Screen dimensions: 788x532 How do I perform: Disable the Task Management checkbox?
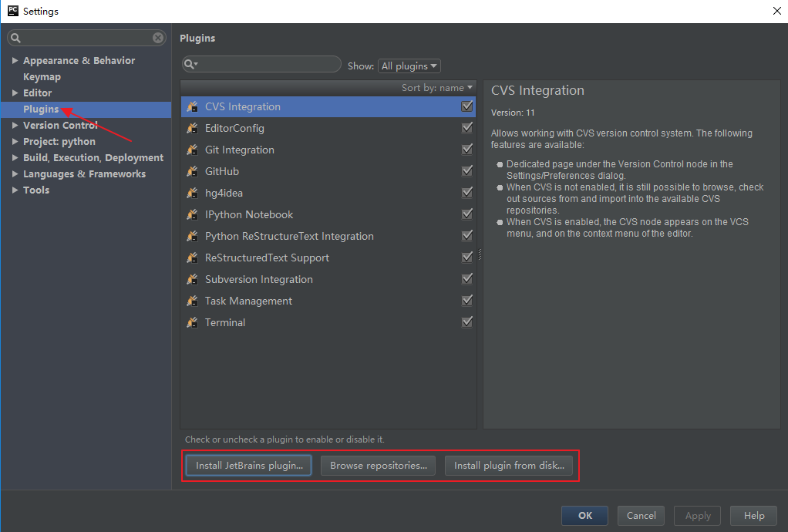tap(467, 301)
